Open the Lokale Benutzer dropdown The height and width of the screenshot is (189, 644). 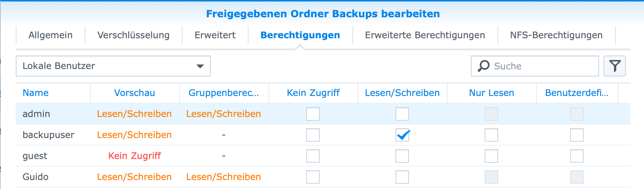(113, 66)
